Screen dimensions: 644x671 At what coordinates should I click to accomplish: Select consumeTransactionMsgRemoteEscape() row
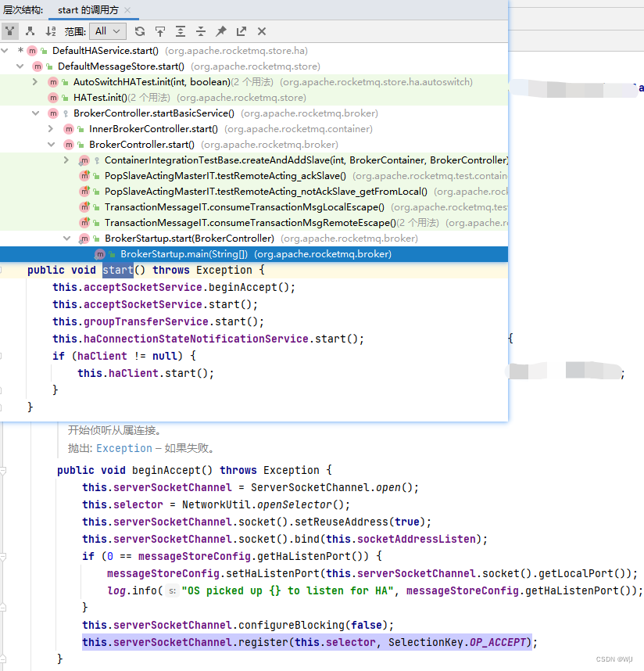pos(254,223)
